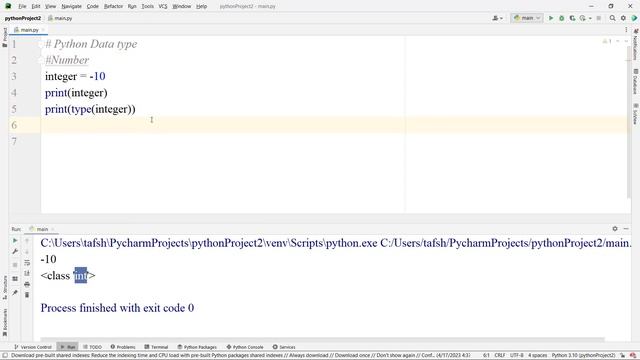Click the Stop button in top toolbar
640x360 pixels.
(x=599, y=18)
